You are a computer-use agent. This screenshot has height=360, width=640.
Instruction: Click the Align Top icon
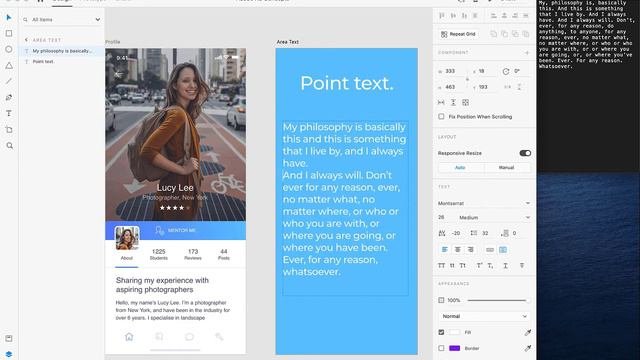pyautogui.click(x=442, y=16)
